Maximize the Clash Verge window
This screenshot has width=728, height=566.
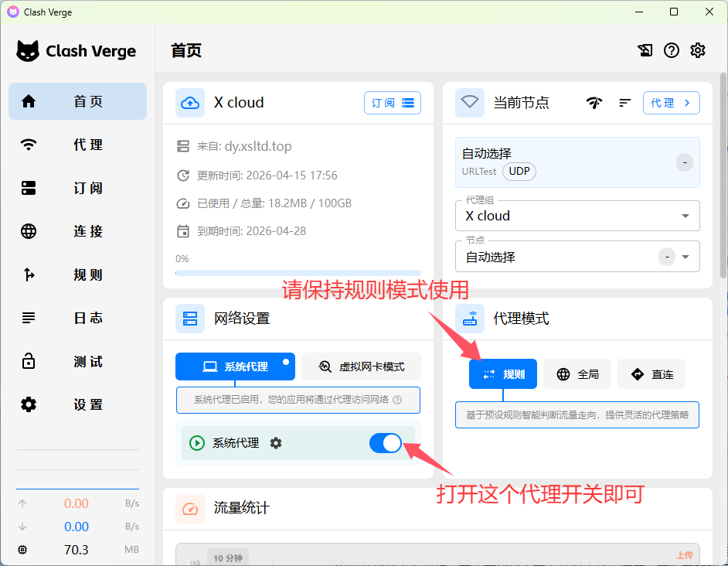coord(674,12)
